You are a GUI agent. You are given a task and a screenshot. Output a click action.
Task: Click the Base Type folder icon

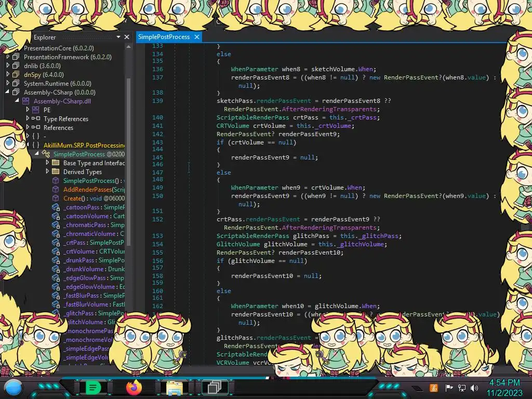56,163
